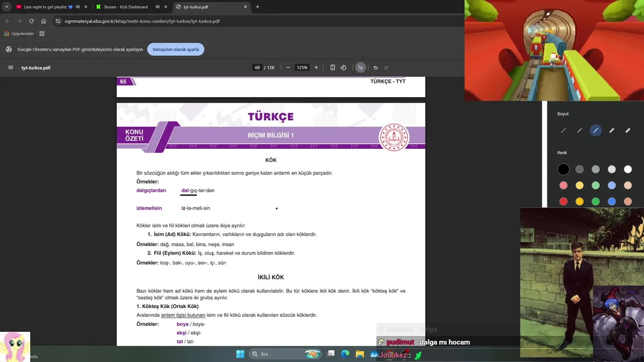Click the tyt-turkce.pdf title in PDF toolbar

36,67
